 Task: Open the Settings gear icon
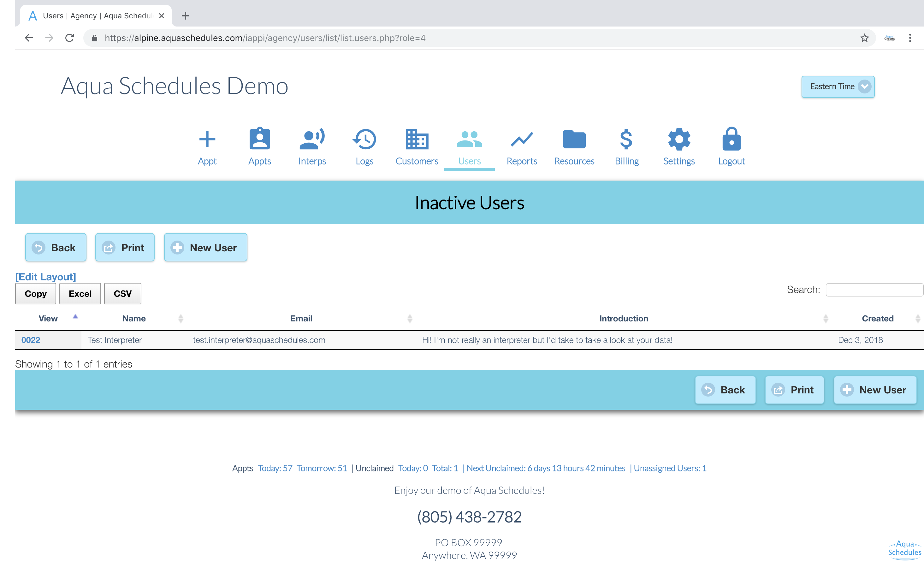(x=679, y=139)
